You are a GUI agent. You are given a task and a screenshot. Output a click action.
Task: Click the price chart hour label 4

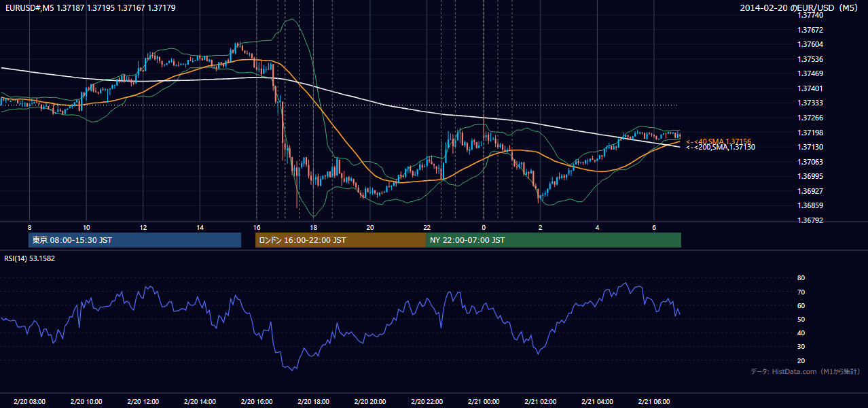(597, 227)
